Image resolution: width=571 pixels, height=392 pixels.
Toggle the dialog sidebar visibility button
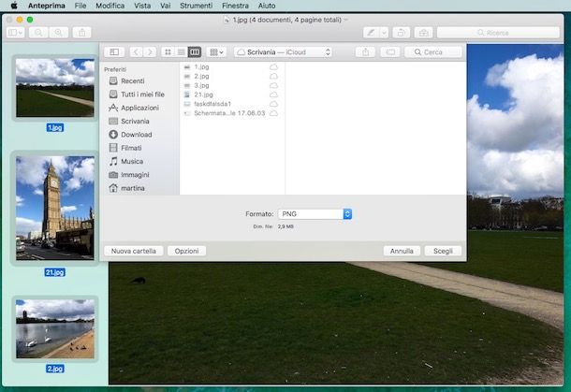pyautogui.click(x=114, y=52)
